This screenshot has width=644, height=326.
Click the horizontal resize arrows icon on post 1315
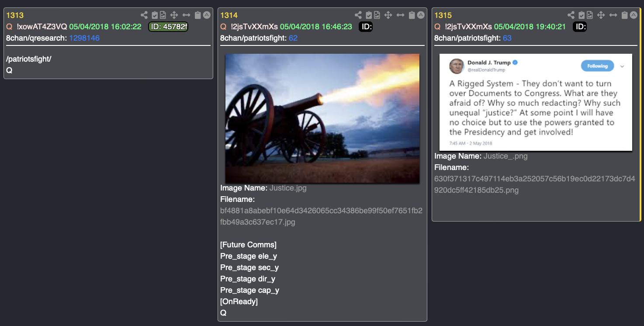[613, 15]
